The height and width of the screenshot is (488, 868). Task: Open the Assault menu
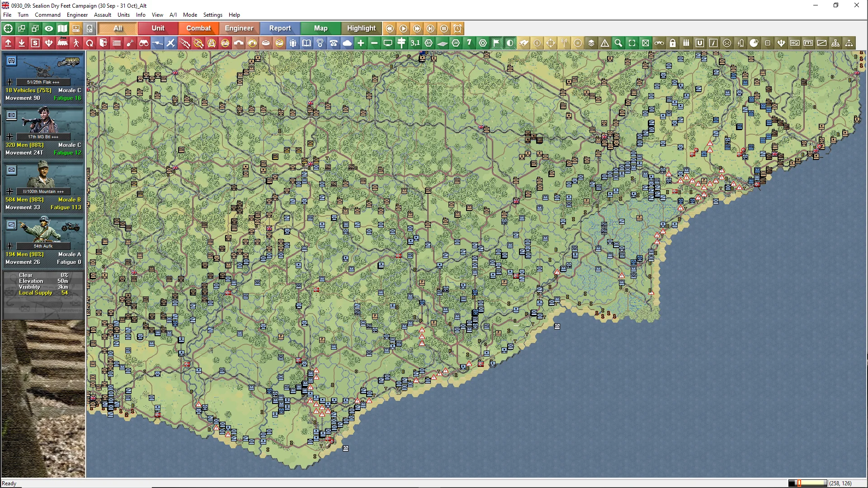pyautogui.click(x=103, y=14)
